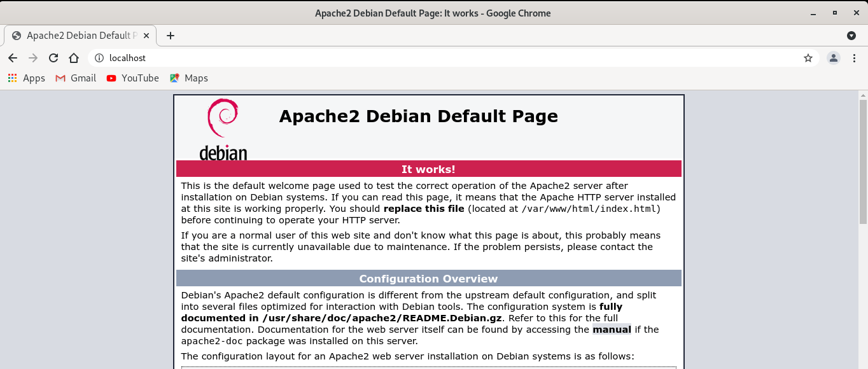Click the forward navigation arrow

pos(32,57)
